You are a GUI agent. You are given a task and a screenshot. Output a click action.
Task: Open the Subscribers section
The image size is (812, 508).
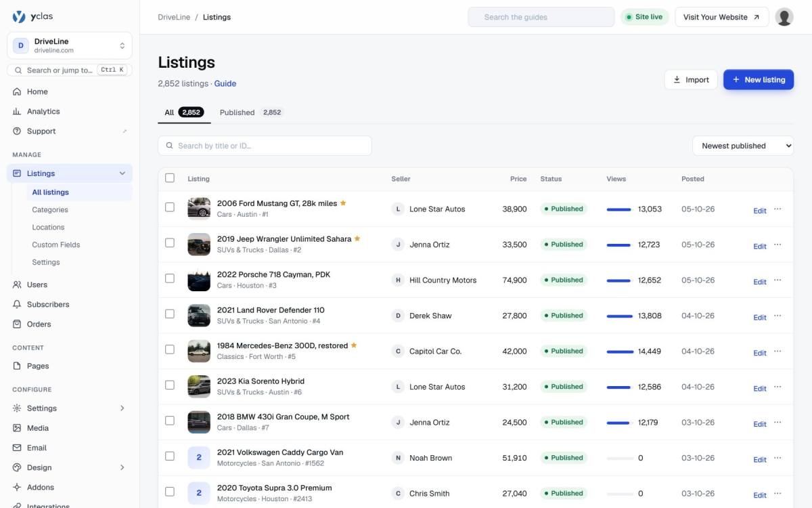(x=70, y=304)
